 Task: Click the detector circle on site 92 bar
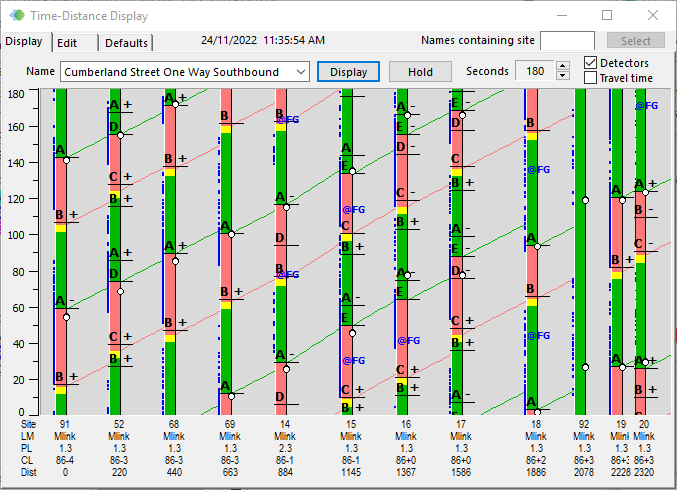click(x=584, y=200)
